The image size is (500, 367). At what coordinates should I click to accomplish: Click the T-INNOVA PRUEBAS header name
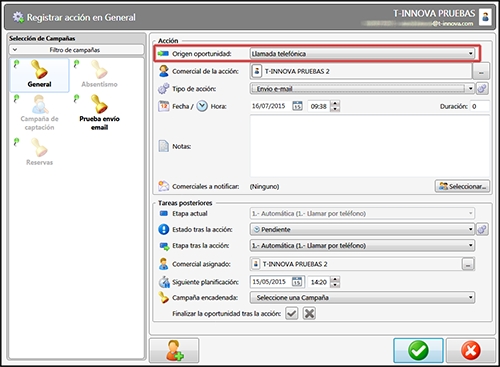pyautogui.click(x=434, y=13)
